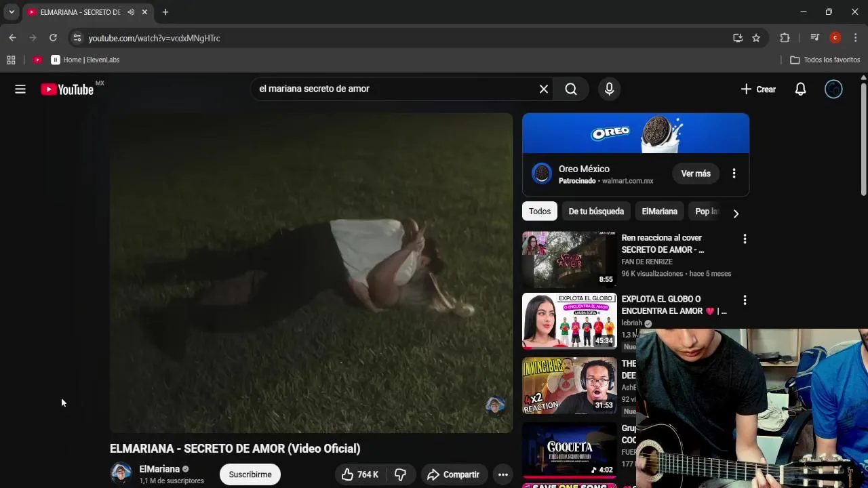The width and height of the screenshot is (868, 488).
Task: Select the Todos filter chip
Action: pos(540,211)
